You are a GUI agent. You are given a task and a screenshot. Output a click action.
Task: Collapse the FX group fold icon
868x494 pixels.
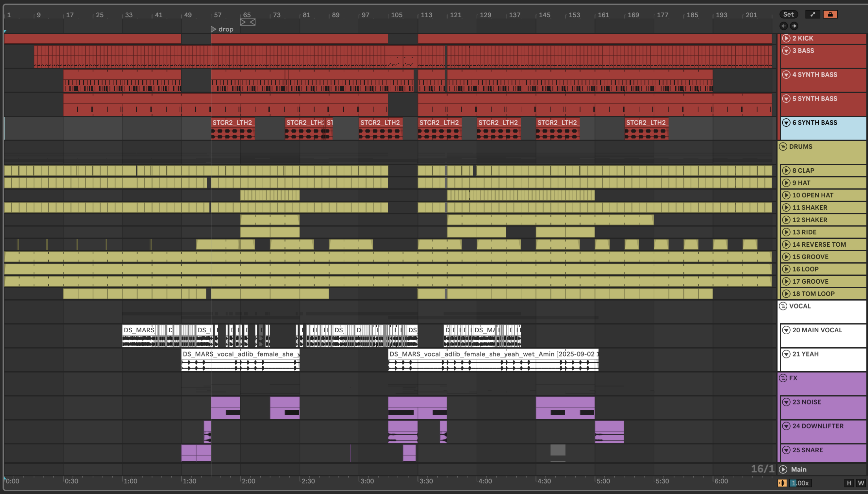[x=783, y=378]
